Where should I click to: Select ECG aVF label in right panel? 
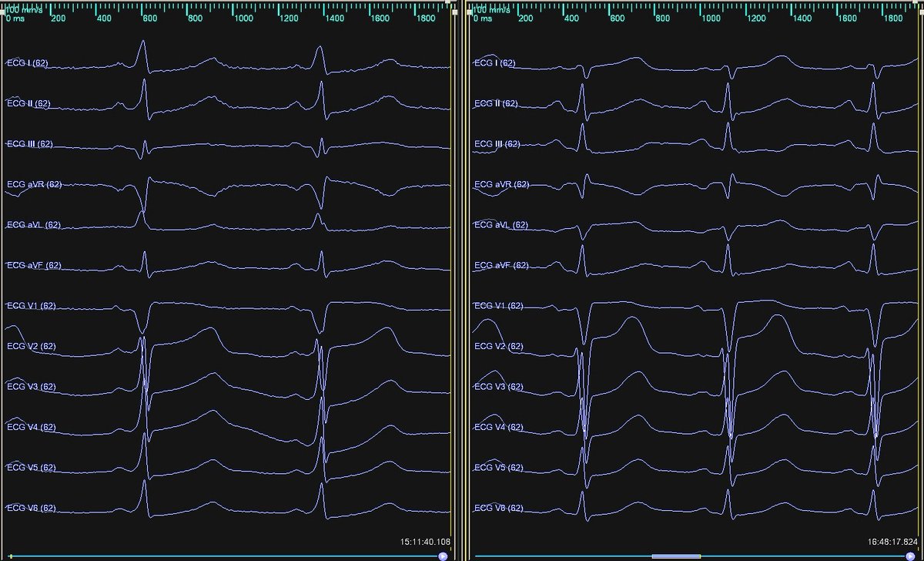502,265
